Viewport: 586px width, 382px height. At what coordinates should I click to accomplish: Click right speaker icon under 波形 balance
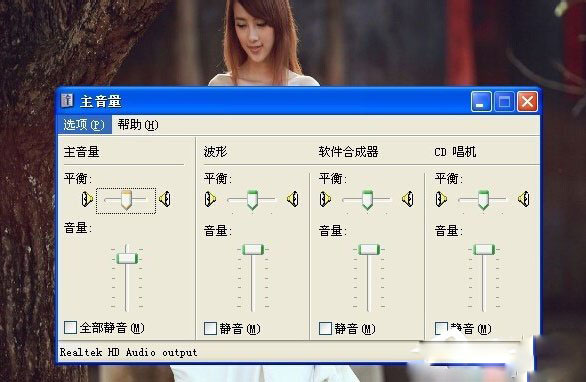coord(293,199)
